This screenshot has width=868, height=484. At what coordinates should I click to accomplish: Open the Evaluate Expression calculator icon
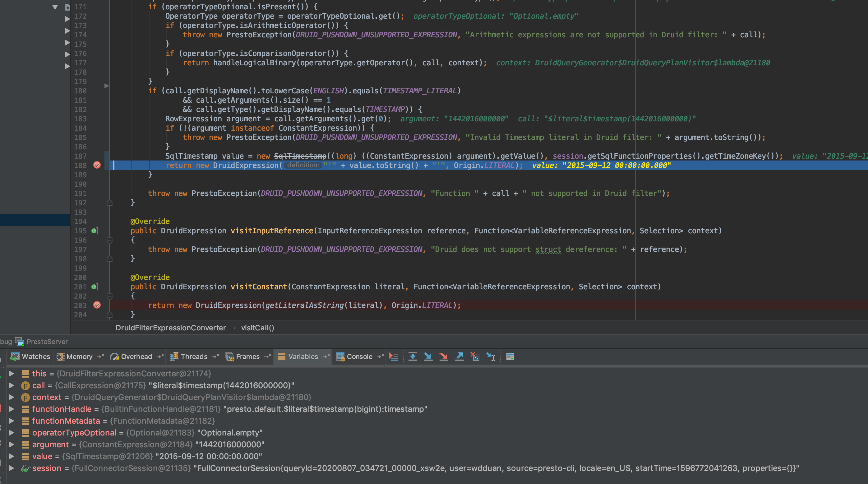point(510,356)
